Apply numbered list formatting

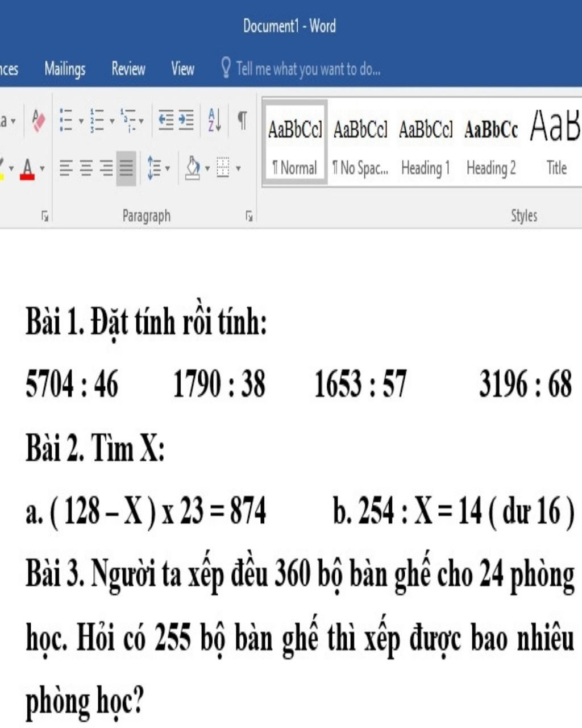(97, 121)
